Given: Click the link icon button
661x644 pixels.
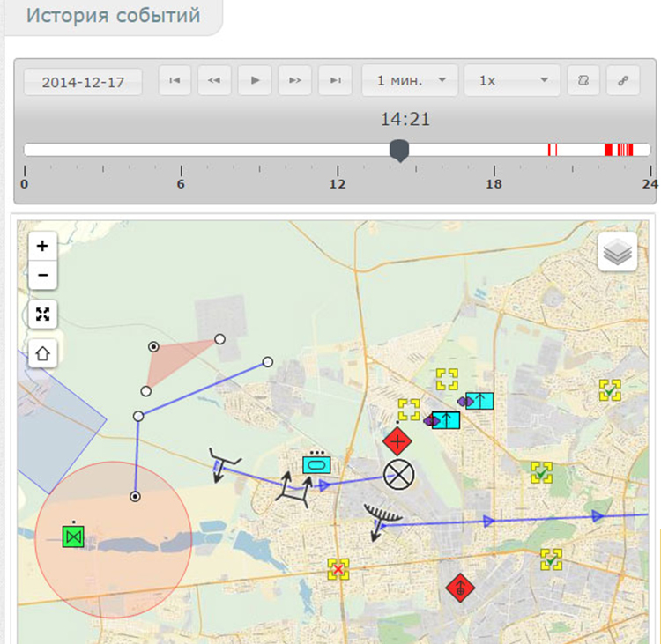Looking at the screenshot, I should pos(622,80).
